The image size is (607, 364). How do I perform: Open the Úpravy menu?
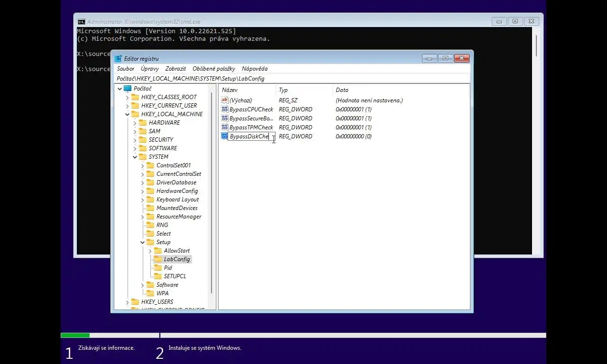tap(150, 69)
